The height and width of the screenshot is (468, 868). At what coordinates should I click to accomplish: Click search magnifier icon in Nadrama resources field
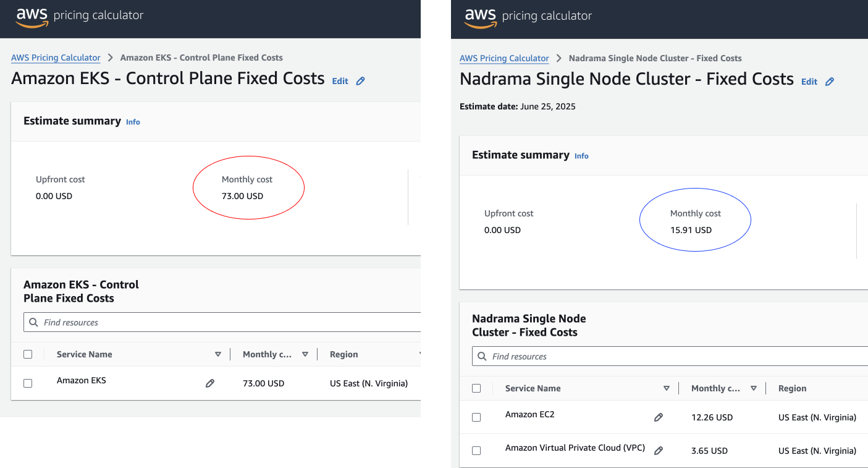[482, 356]
